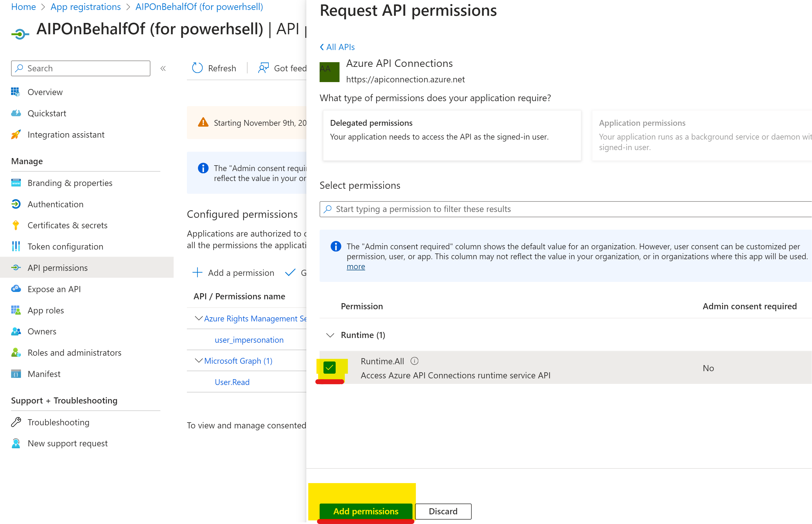The image size is (812, 524).
Task: Click the app registration logo beside title
Action: (x=20, y=34)
